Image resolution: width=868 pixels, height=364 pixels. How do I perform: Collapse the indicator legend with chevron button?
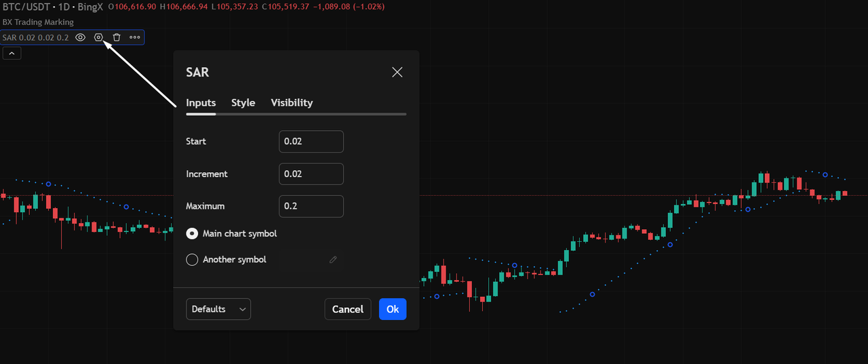[12, 54]
